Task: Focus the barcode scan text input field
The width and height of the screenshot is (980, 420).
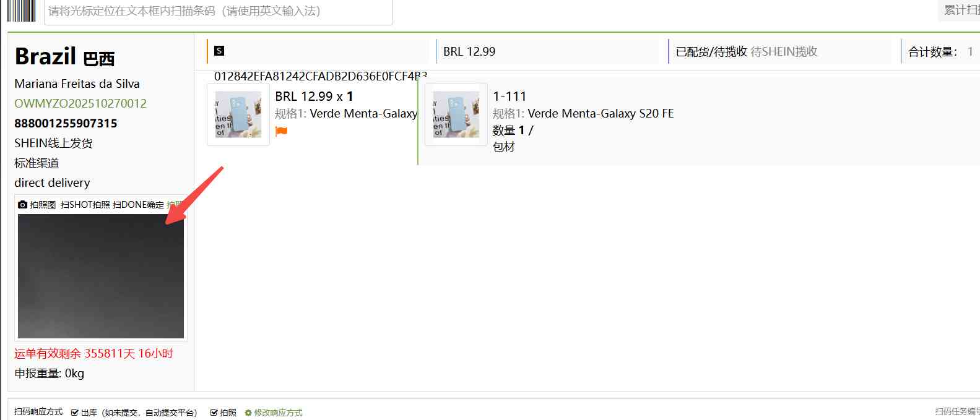Action: click(219, 11)
